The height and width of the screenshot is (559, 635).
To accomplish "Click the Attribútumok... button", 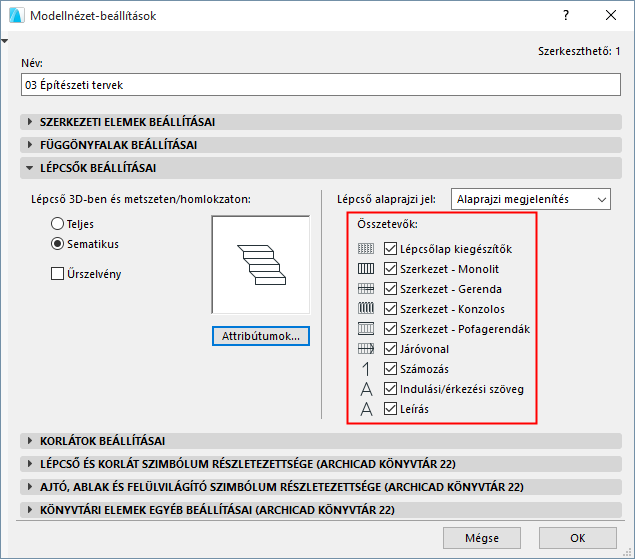I will click(x=261, y=336).
